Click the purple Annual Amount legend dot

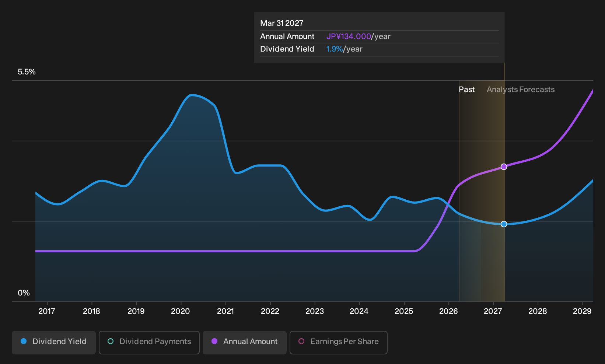(214, 342)
